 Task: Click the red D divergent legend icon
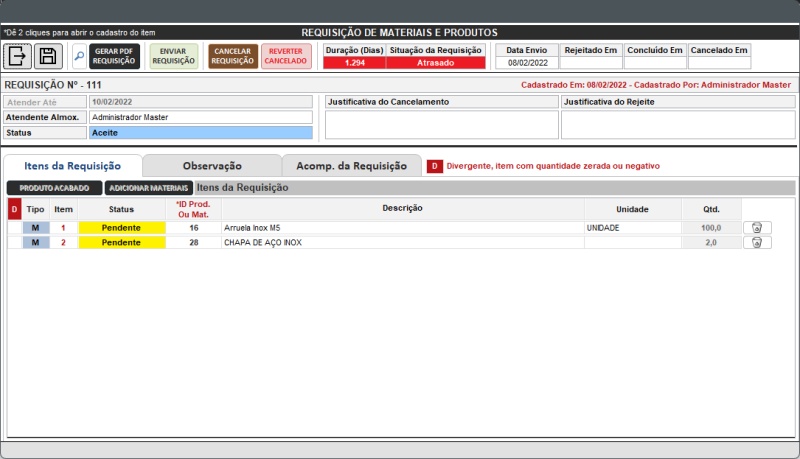(x=435, y=166)
